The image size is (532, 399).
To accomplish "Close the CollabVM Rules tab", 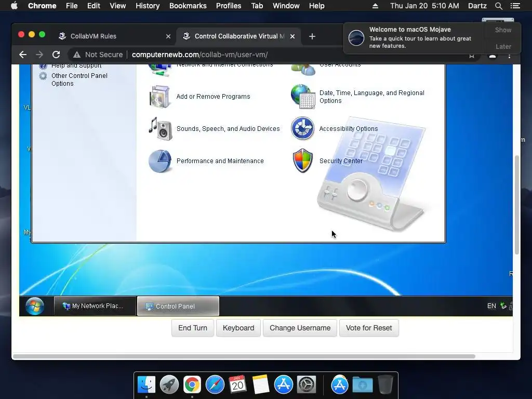I will (x=168, y=36).
